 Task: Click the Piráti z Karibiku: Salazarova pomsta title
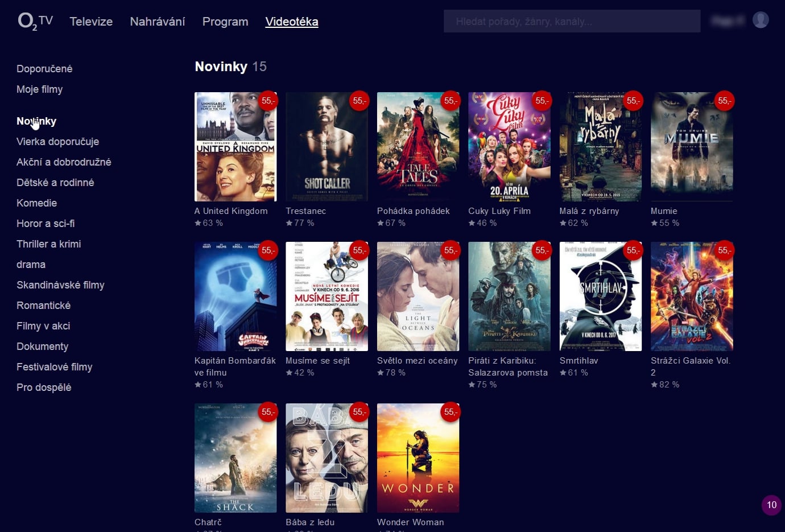(x=508, y=366)
